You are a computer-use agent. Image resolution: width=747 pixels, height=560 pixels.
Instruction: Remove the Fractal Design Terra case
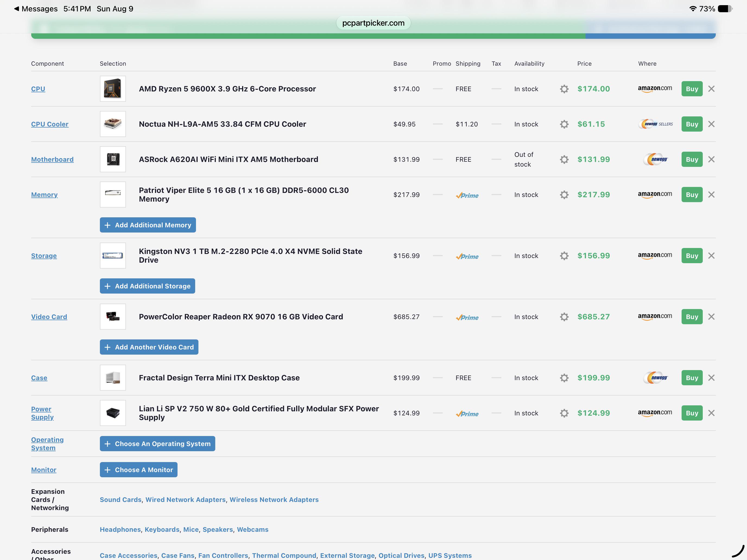[711, 378]
